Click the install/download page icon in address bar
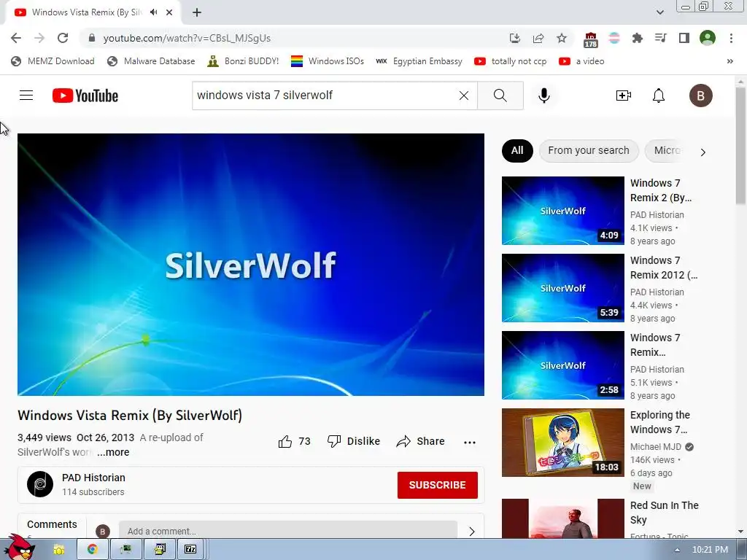 point(514,38)
